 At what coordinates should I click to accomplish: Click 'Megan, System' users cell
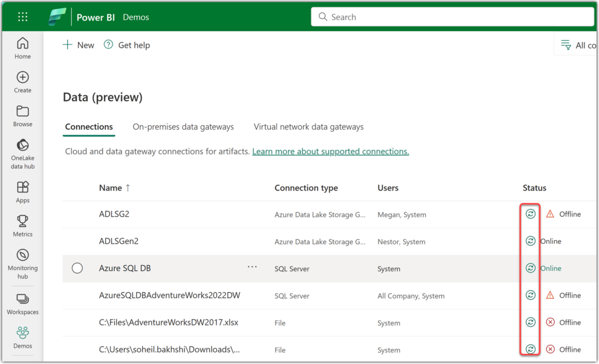pos(402,214)
